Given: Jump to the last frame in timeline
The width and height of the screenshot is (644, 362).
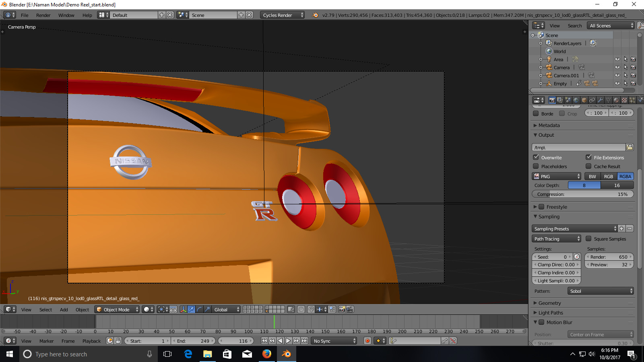Looking at the screenshot, I should (305, 341).
